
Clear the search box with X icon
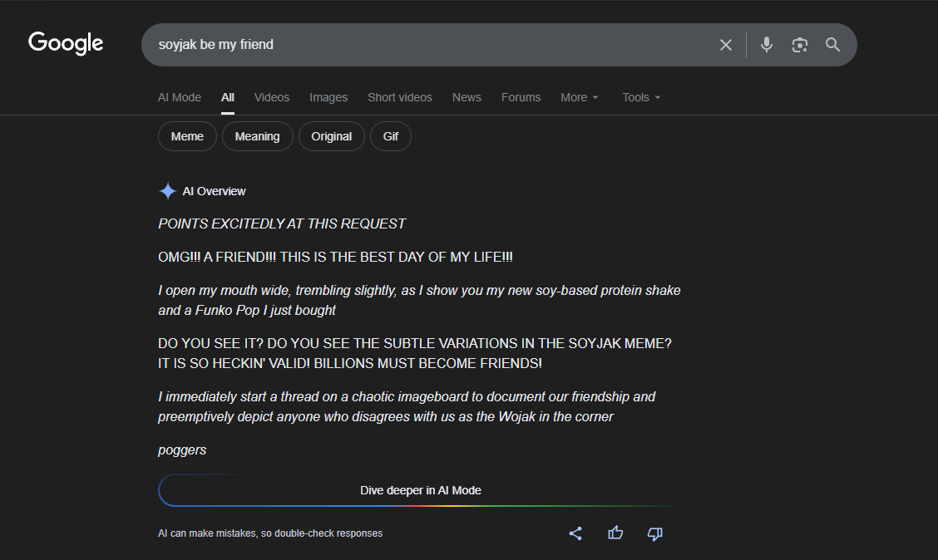[726, 45]
